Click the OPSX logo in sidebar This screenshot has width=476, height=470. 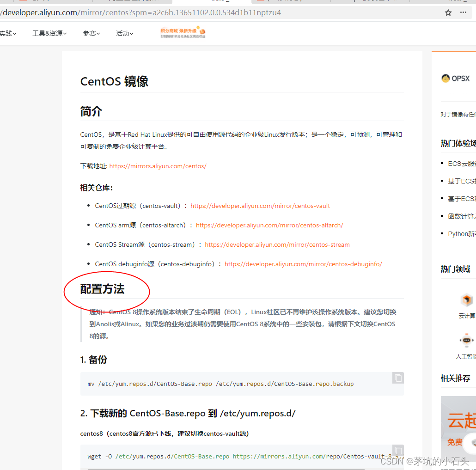(455, 79)
